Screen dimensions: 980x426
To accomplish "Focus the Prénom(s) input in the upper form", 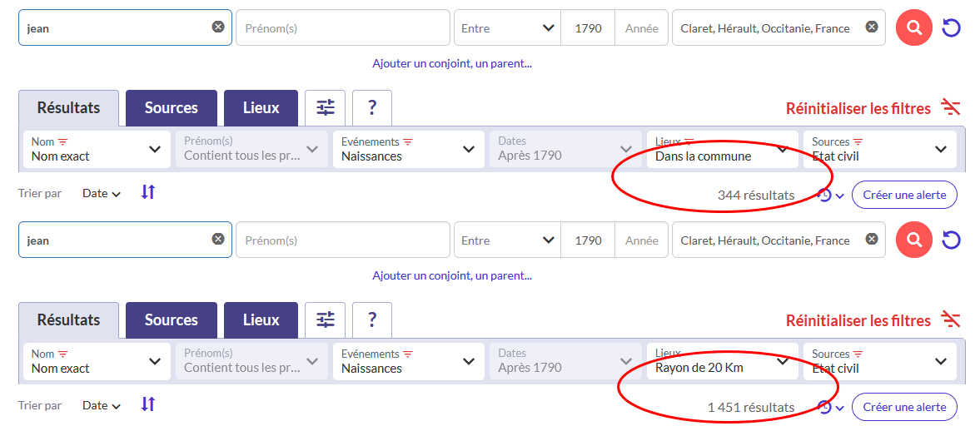I will coord(342,27).
